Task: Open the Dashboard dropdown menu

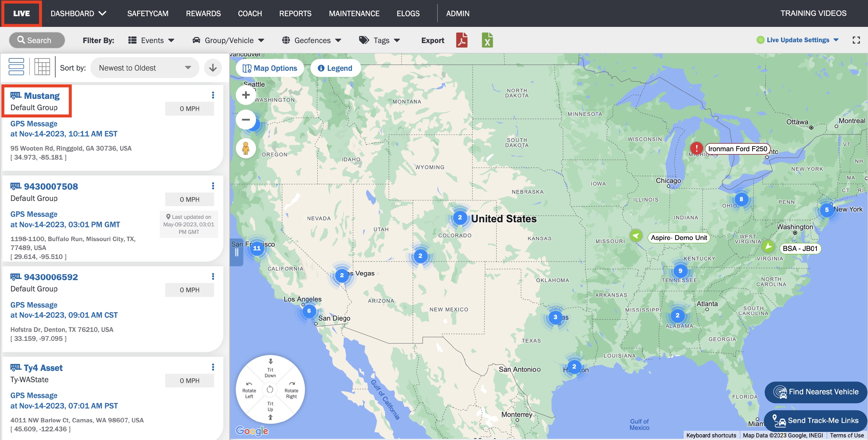Action: 78,14
